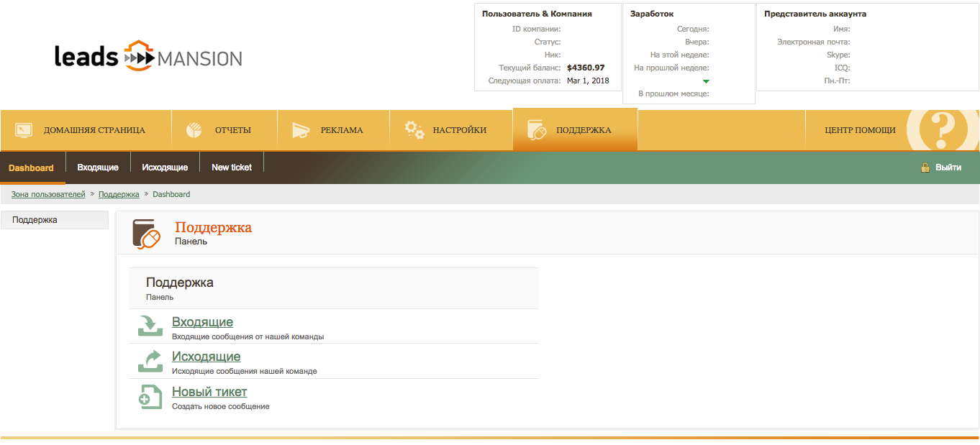Switch to the Исходящие tab
This screenshot has height=445, width=980.
click(165, 168)
